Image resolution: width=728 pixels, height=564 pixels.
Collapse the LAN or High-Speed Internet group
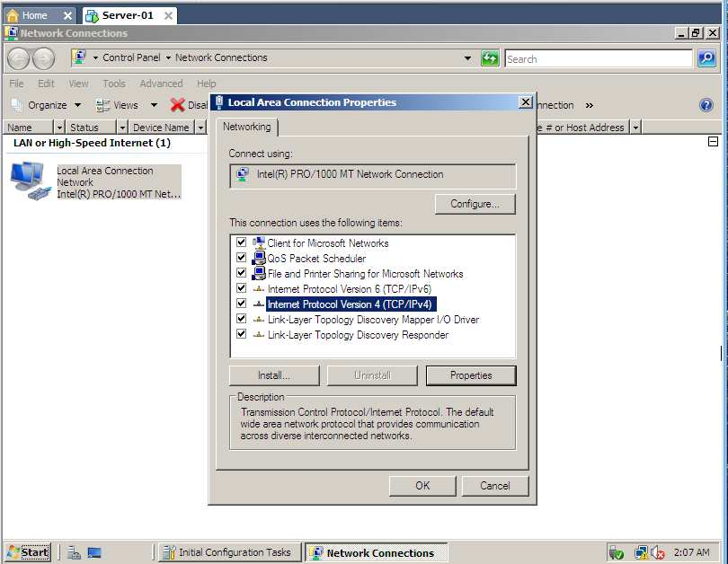713,142
